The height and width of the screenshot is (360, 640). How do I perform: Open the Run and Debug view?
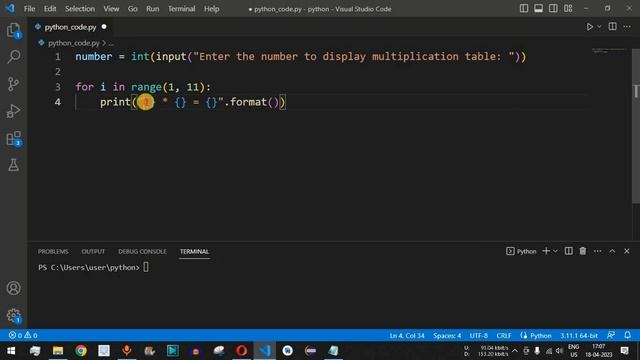(x=13, y=111)
